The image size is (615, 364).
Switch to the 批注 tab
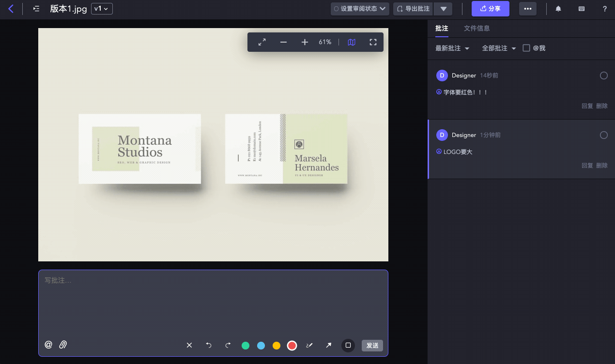coord(441,29)
